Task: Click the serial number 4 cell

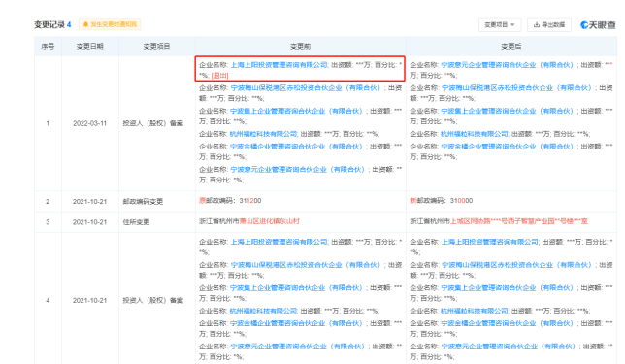Action: click(48, 301)
